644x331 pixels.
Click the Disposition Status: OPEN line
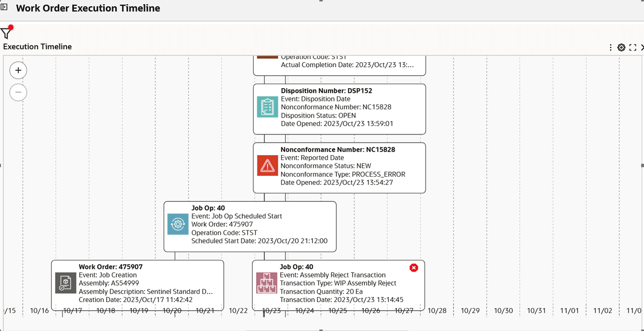click(x=318, y=116)
